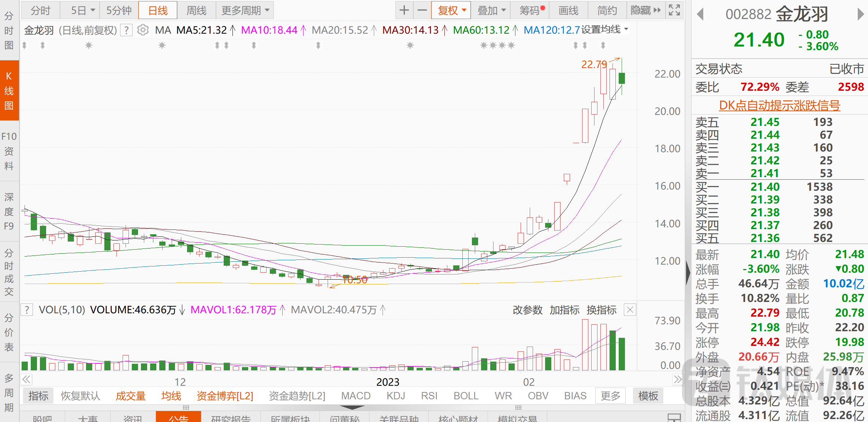Click the zoom out minus icon
The height and width of the screenshot is (422, 868).
[422, 10]
